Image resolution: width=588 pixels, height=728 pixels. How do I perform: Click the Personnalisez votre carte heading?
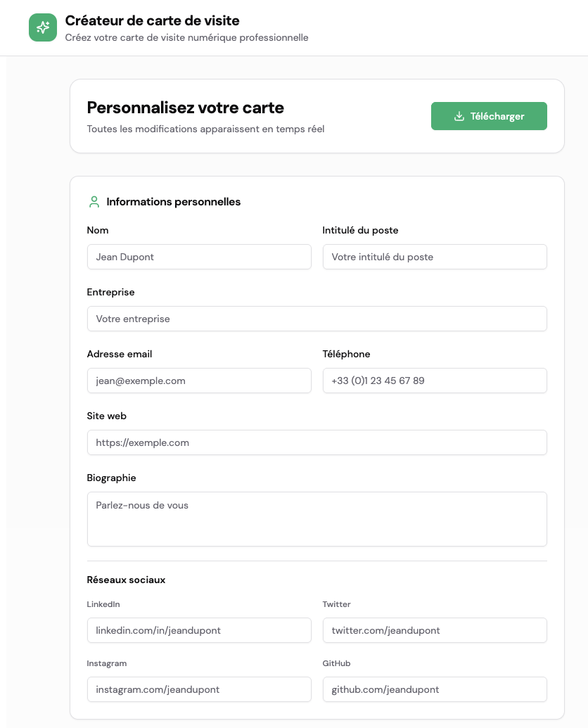point(186,108)
